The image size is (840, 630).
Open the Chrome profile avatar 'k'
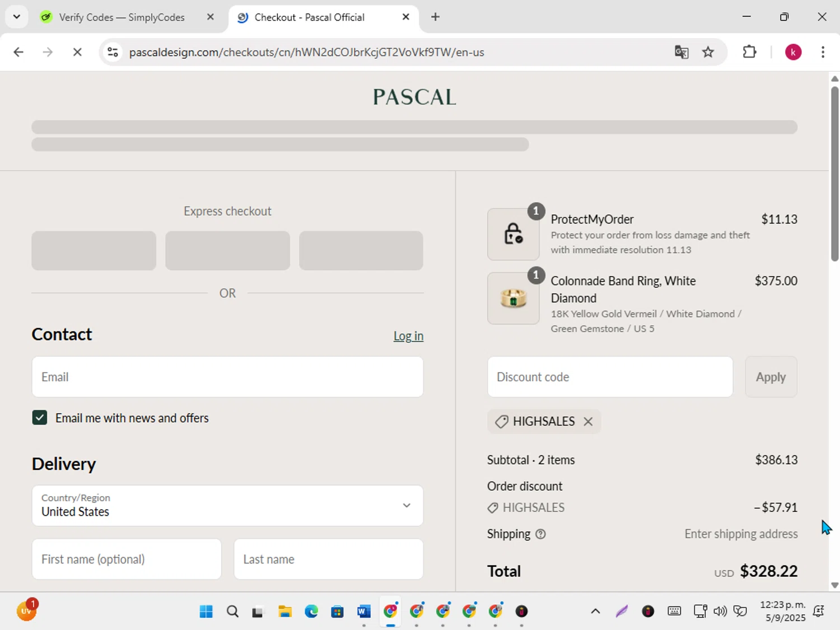[x=793, y=52]
